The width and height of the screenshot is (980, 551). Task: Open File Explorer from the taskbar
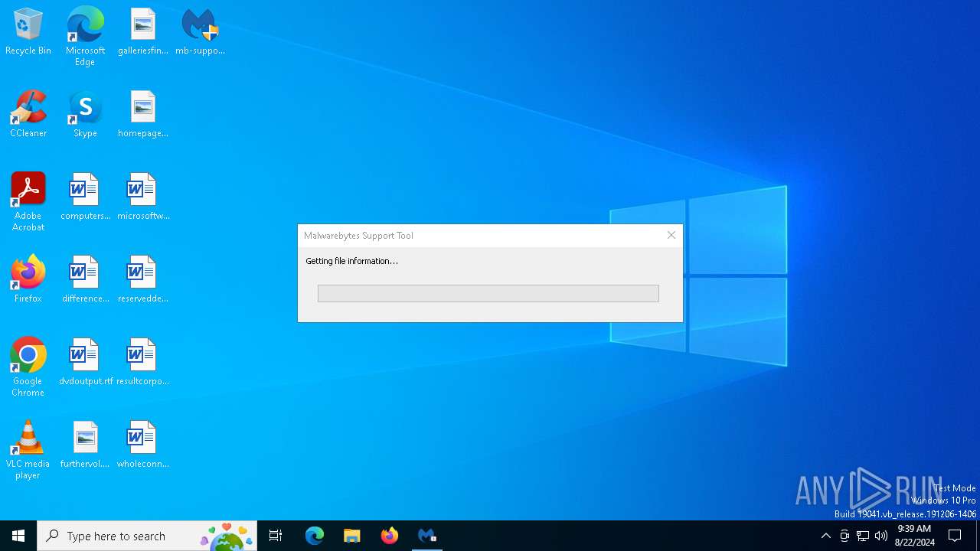pos(352,536)
